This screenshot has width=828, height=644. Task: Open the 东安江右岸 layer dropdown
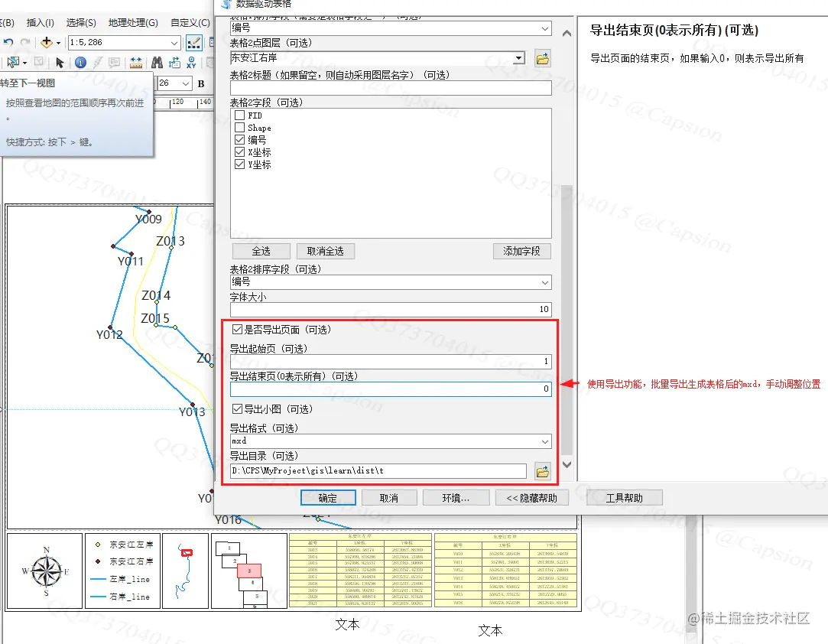[519, 58]
